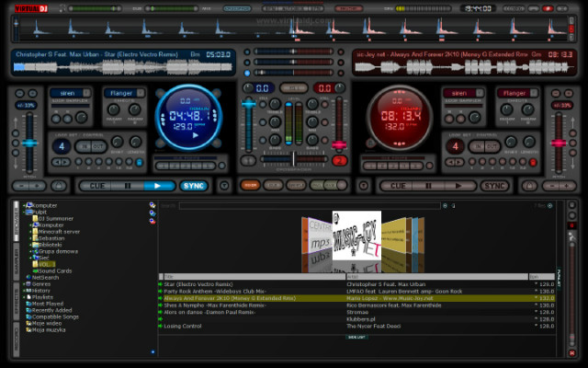
Task: Click the key lock icon on left deck
Action: pyautogui.click(x=59, y=186)
